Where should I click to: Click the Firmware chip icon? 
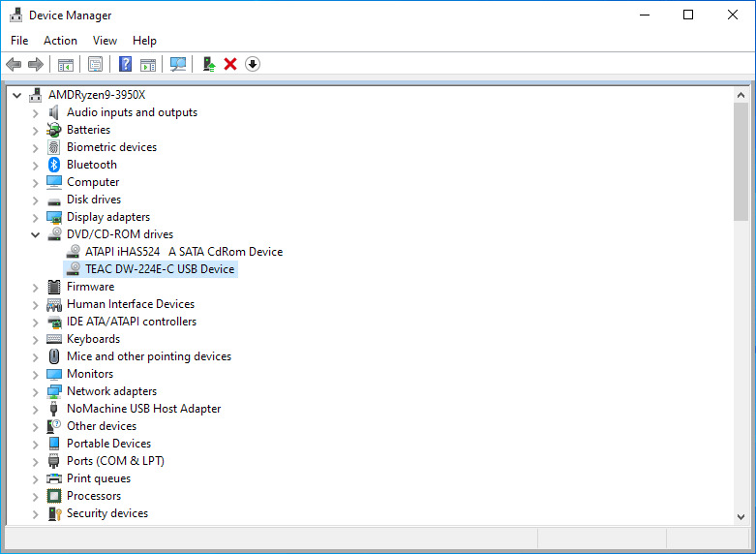point(54,287)
